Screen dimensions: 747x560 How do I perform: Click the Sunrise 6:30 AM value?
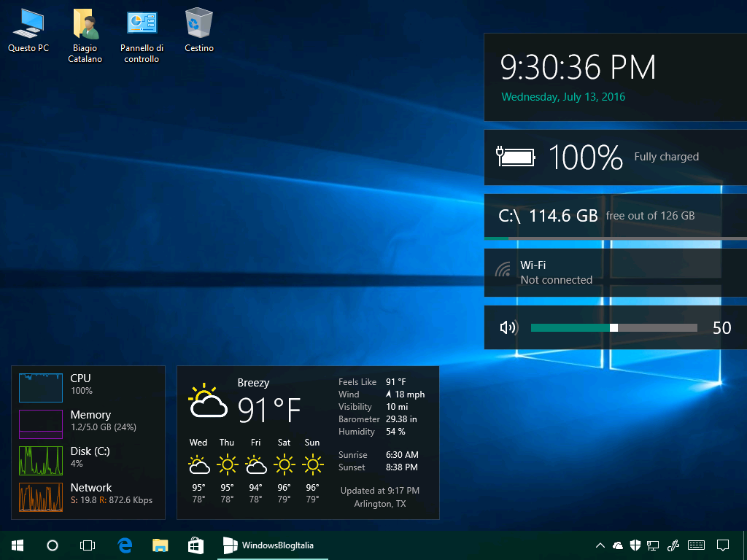pos(402,455)
